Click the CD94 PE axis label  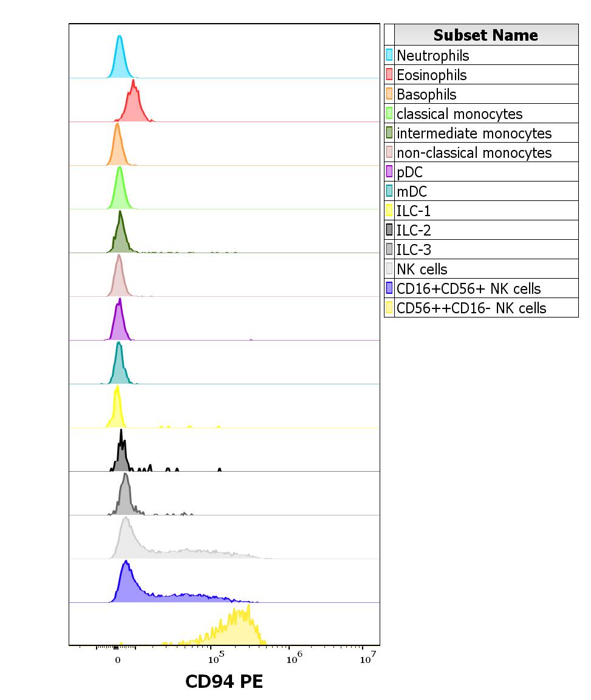(225, 681)
